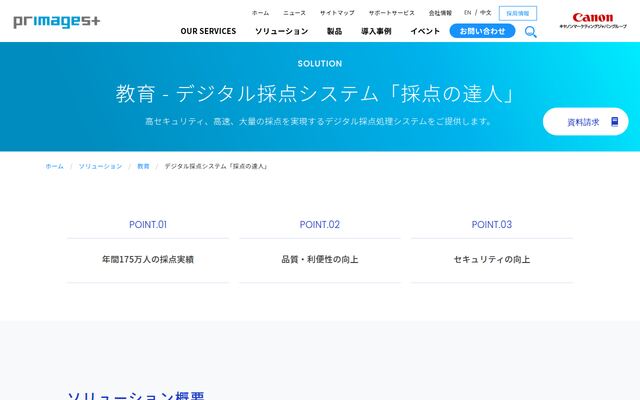Switch language to EN
Image resolution: width=640 pixels, height=400 pixels.
pos(467,13)
